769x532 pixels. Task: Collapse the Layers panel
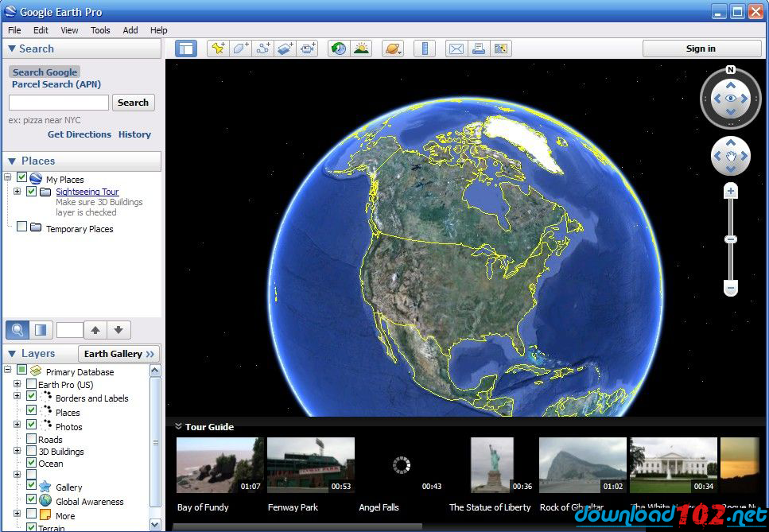coord(12,354)
